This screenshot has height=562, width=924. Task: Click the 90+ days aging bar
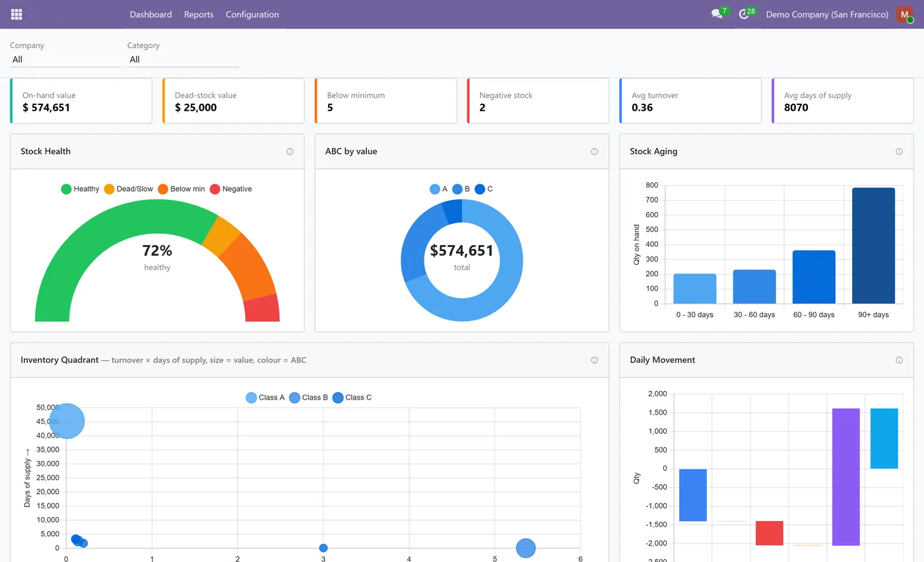click(873, 246)
